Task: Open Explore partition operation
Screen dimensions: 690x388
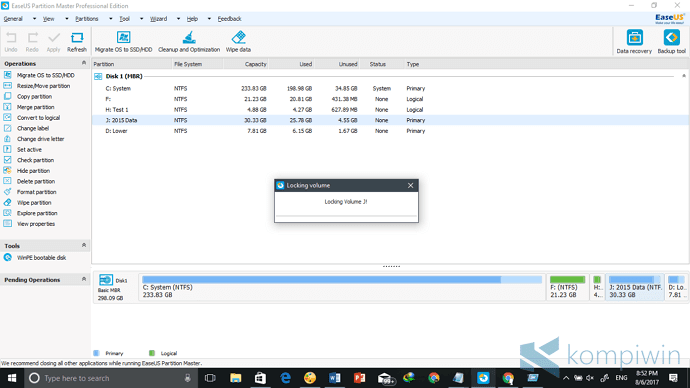Action: 37,213
